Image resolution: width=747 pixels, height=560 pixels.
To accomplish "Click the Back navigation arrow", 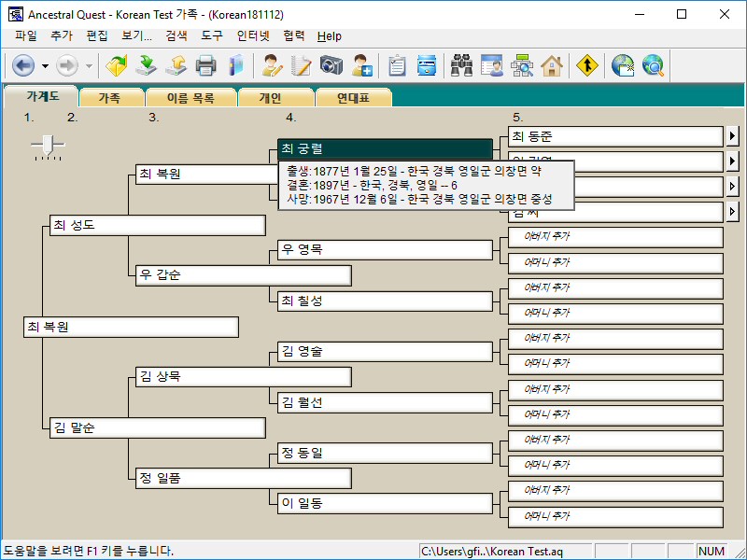I will 22,65.
